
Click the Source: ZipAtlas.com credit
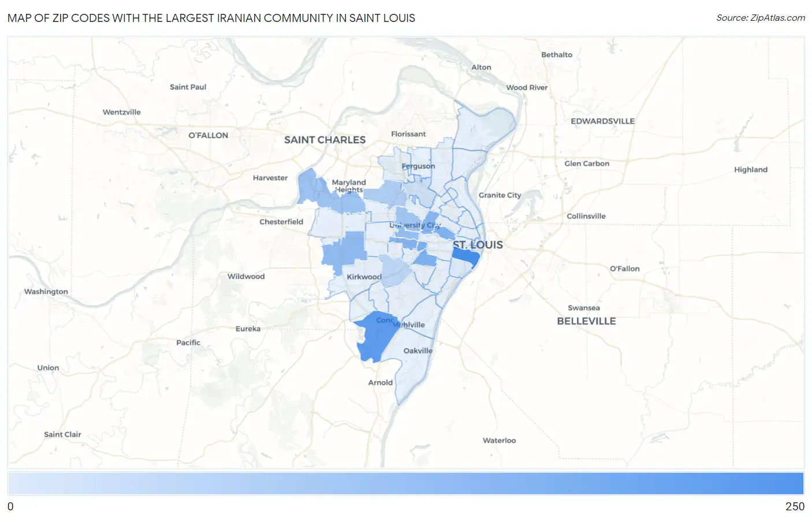(x=761, y=18)
